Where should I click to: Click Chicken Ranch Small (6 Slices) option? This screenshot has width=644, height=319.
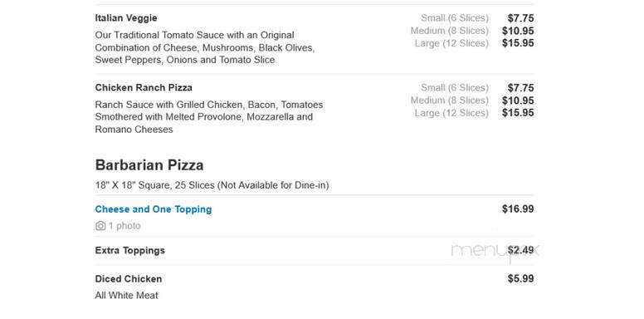click(455, 87)
